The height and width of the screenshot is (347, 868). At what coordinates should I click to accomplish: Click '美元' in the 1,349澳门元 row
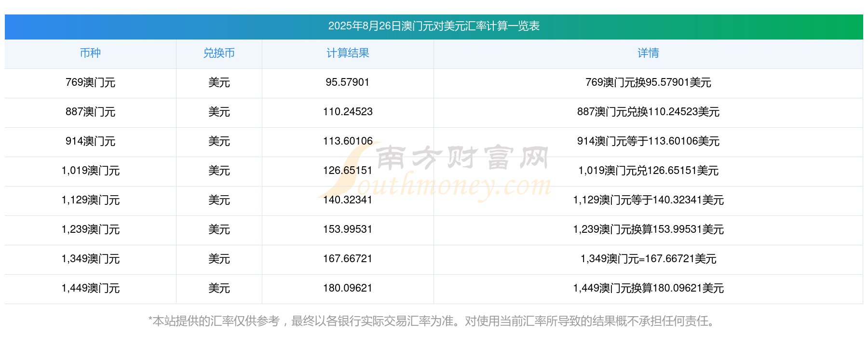point(219,259)
